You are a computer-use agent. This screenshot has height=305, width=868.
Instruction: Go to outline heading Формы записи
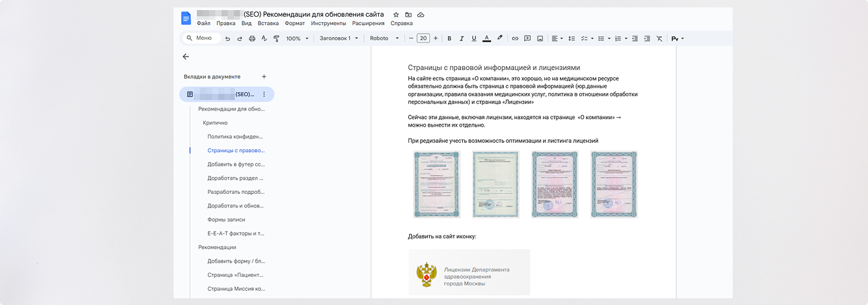(226, 219)
